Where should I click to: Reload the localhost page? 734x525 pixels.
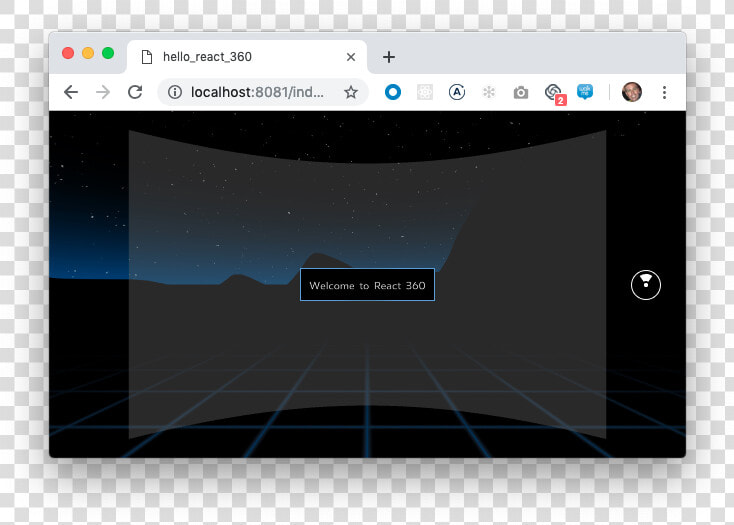tap(135, 92)
